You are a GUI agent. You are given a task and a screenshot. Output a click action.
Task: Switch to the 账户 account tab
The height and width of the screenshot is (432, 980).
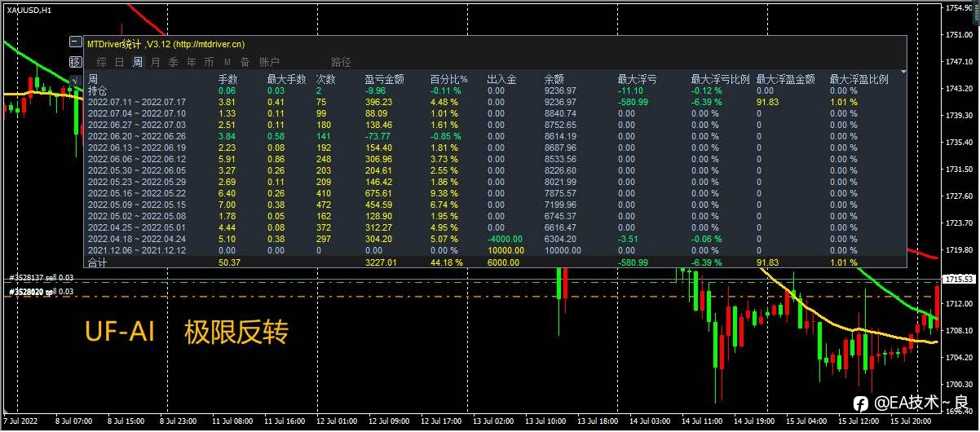[269, 62]
